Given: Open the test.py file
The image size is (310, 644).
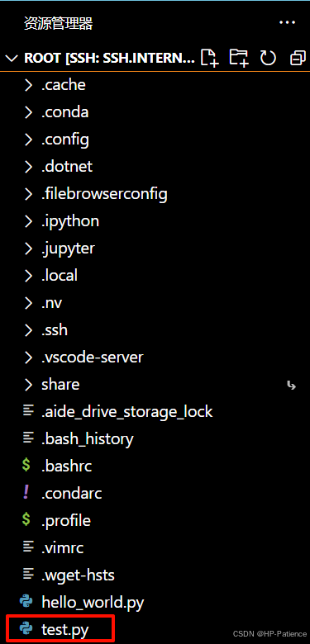Looking at the screenshot, I should (x=155, y=630).
